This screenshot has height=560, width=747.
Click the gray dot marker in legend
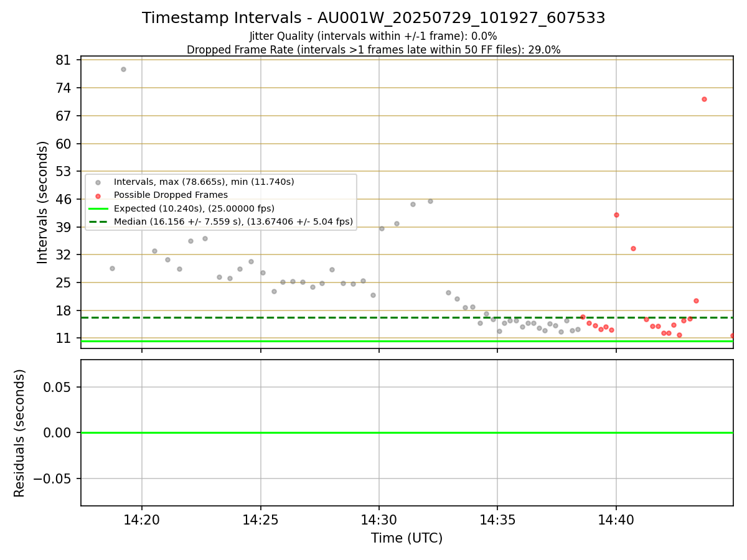click(x=98, y=182)
